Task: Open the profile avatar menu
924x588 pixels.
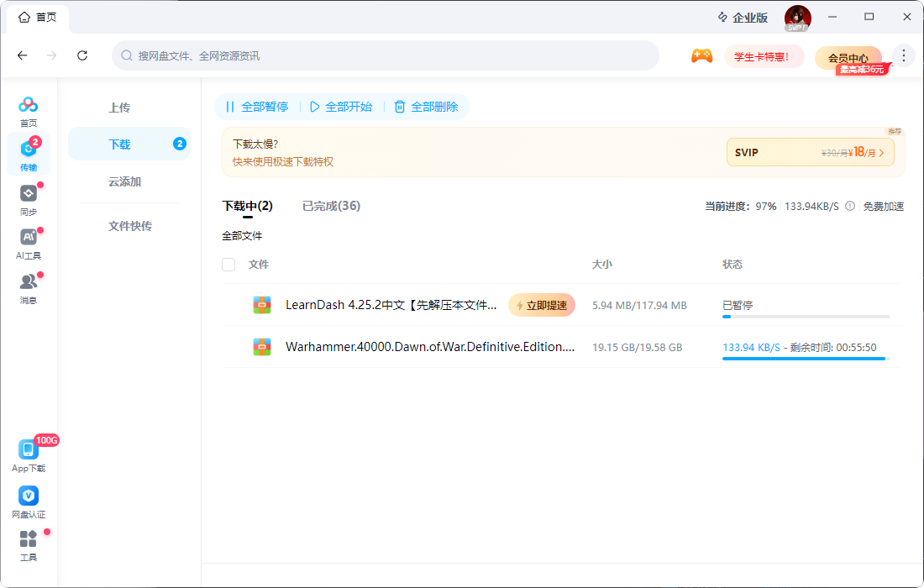Action: [797, 18]
